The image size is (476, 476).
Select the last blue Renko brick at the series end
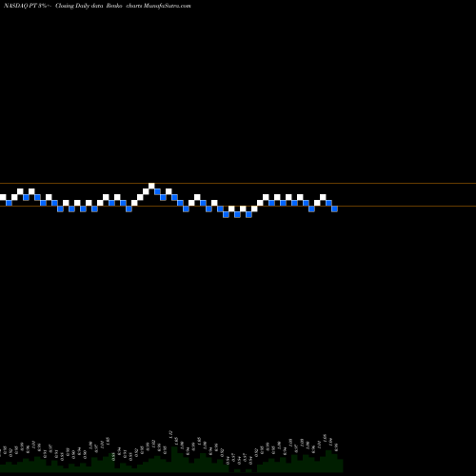(334, 208)
